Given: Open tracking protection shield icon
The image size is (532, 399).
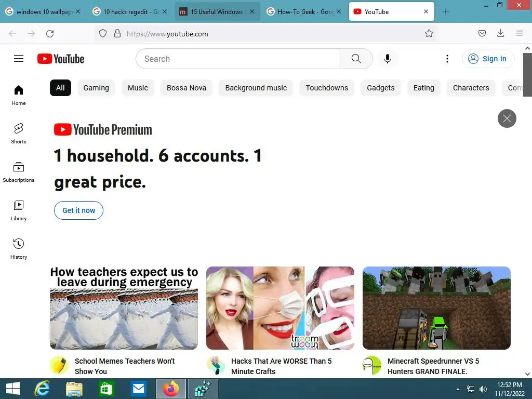Looking at the screenshot, I should (x=103, y=34).
